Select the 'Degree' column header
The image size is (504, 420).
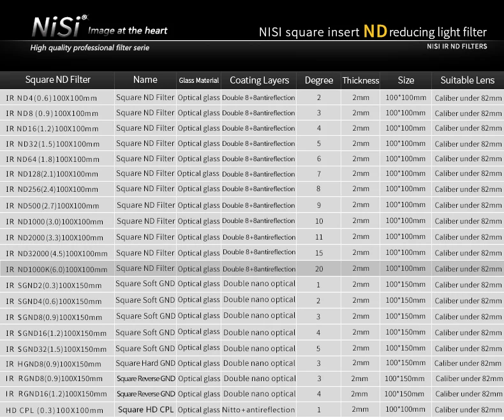point(319,80)
